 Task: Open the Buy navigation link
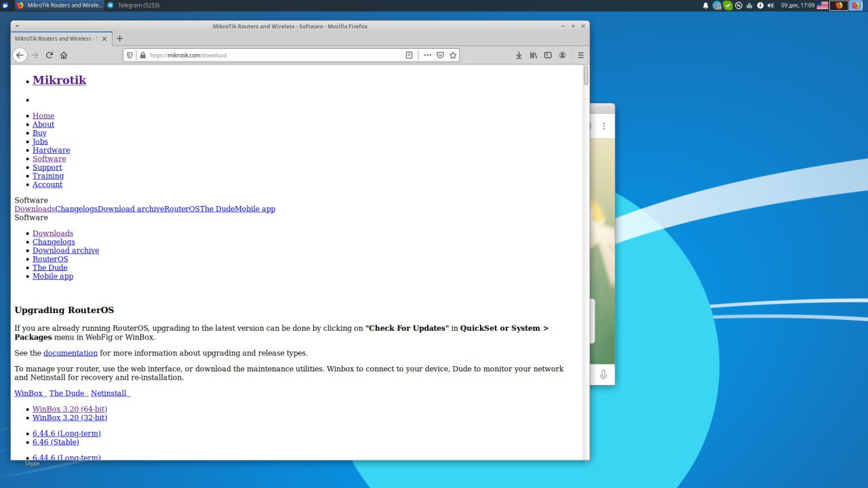39,133
